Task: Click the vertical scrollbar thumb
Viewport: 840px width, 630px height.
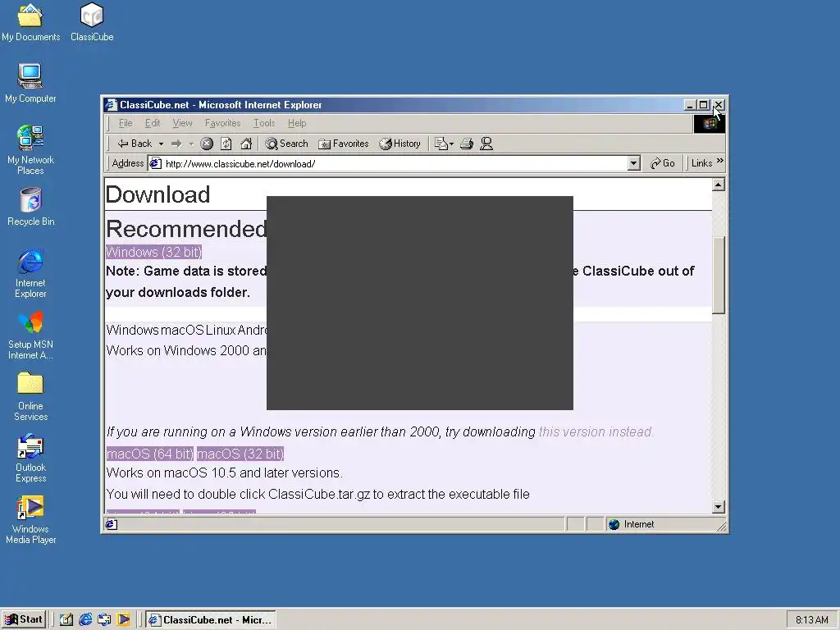Action: click(x=719, y=274)
